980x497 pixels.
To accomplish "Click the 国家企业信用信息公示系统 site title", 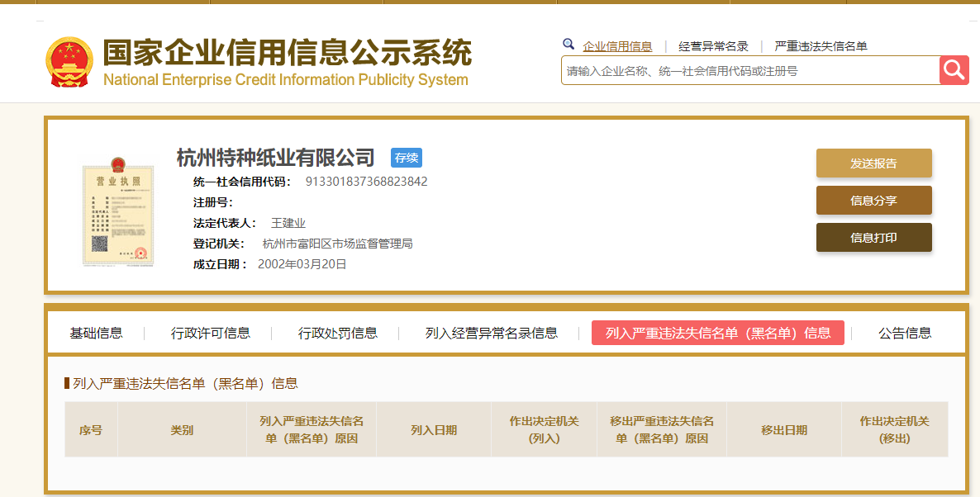I will (x=287, y=53).
